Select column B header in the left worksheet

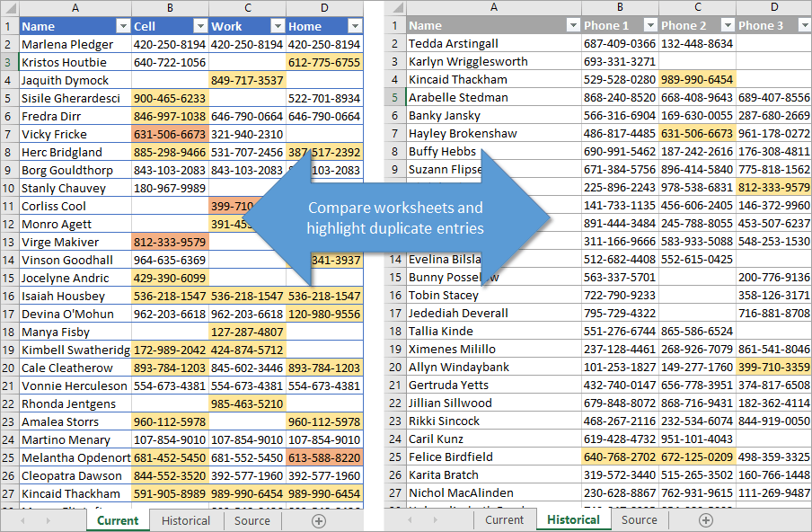pos(170,8)
